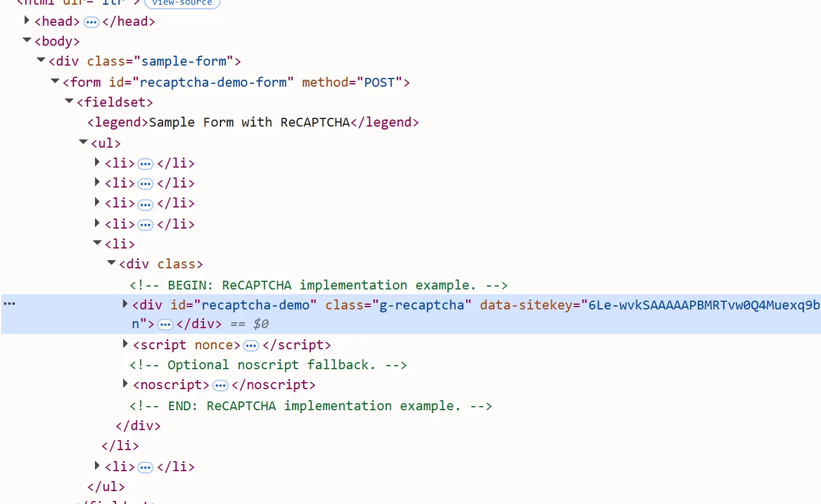Collapse the body element node
This screenshot has height=504, width=821.
coord(26,40)
